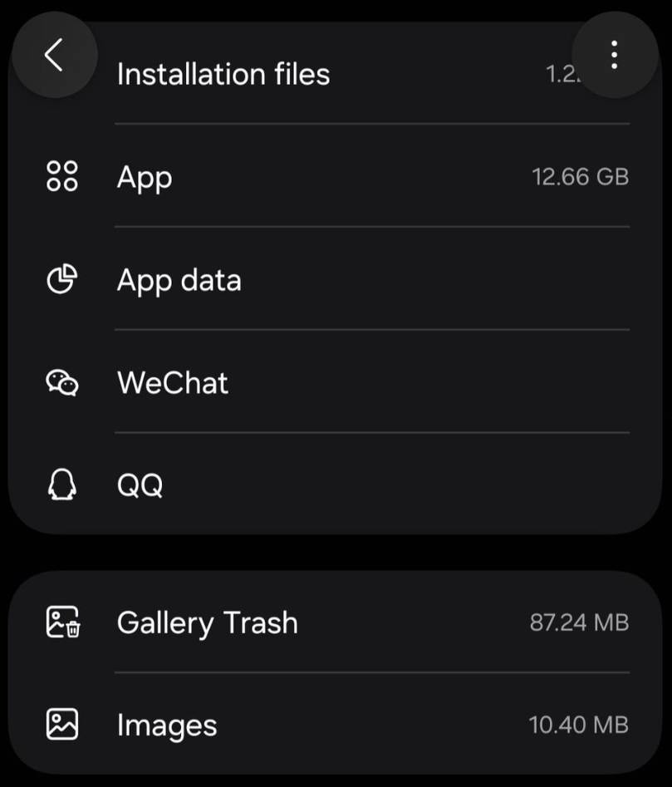672x787 pixels.
Task: Click the App grid icon
Action: pos(62,176)
